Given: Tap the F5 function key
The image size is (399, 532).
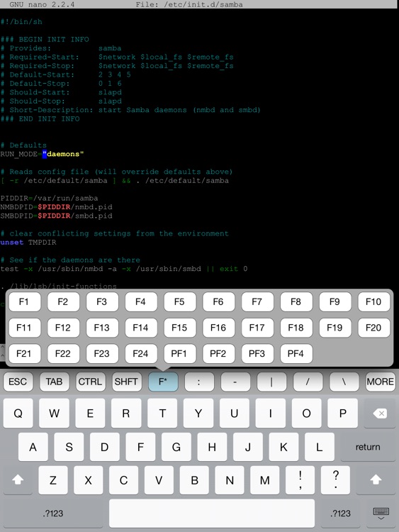Looking at the screenshot, I should point(180,301).
